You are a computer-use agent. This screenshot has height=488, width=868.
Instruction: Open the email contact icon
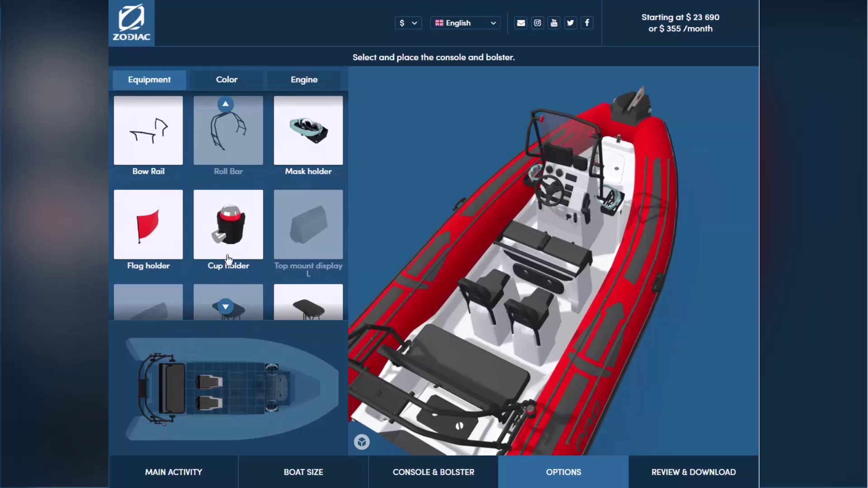tap(521, 23)
